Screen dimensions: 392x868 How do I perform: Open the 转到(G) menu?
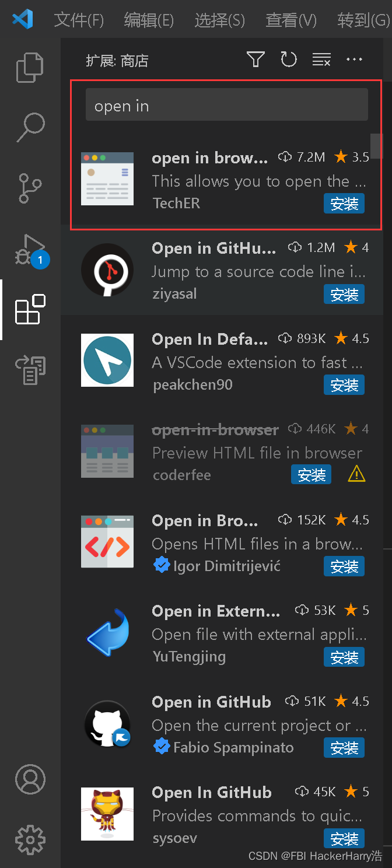point(363,20)
